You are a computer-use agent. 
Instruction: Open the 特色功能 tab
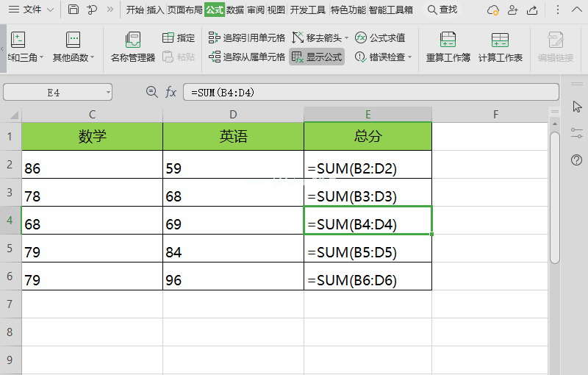pyautogui.click(x=348, y=10)
